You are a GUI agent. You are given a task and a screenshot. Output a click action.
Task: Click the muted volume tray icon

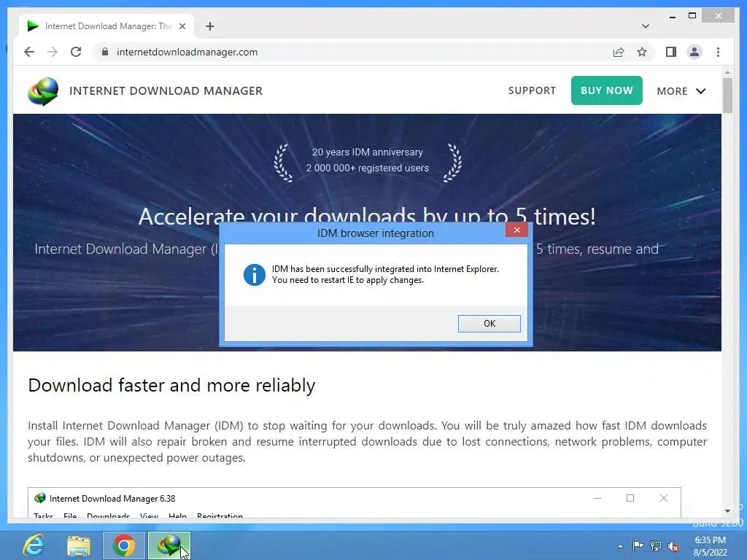[673, 546]
